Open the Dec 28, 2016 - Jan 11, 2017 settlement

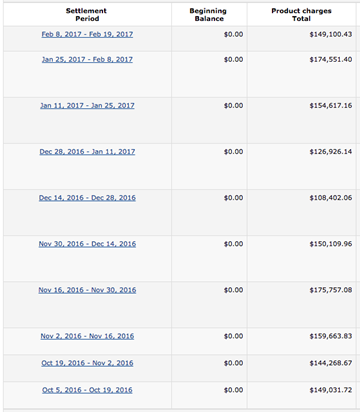coord(87,152)
